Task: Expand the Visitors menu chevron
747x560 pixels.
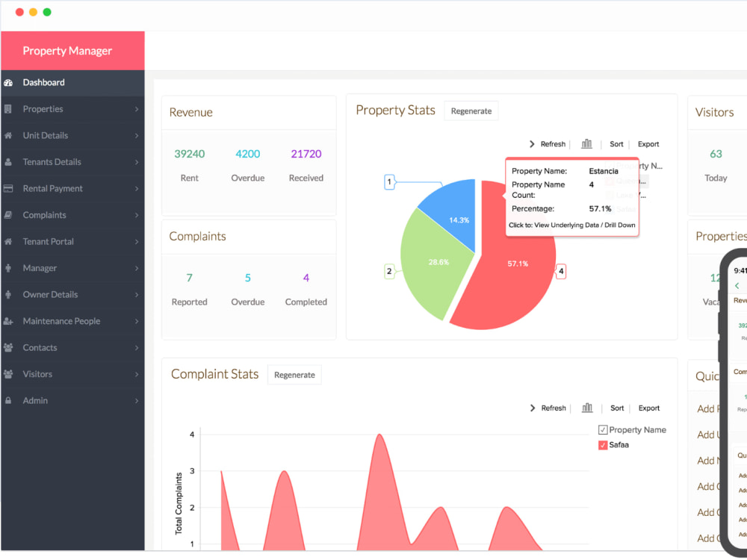Action: (x=136, y=374)
